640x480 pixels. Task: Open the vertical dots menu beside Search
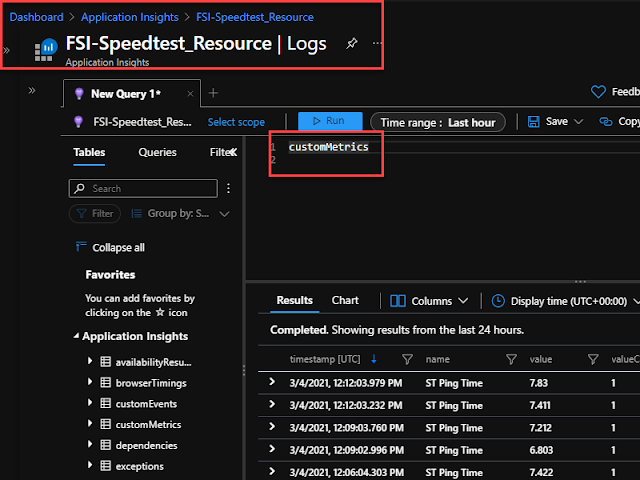pos(229,188)
